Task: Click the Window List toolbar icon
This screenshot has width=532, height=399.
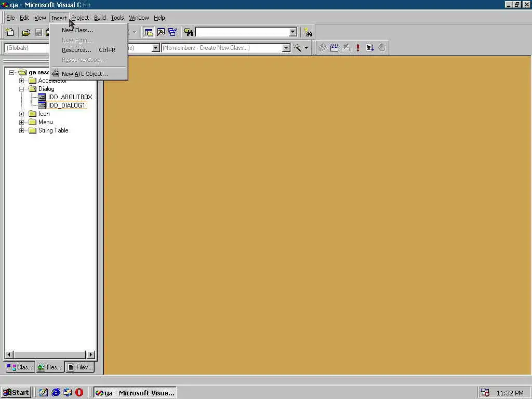Action: (x=172, y=32)
